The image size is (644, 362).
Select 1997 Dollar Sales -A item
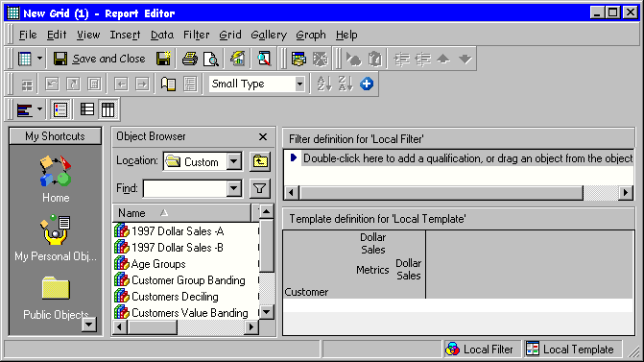169,231
